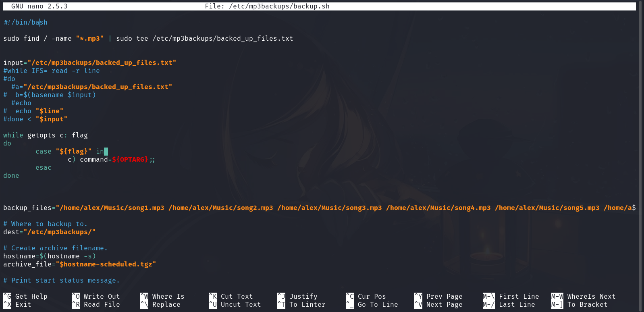Click the Prev Page shortcut
644x312 pixels.
pos(444,296)
